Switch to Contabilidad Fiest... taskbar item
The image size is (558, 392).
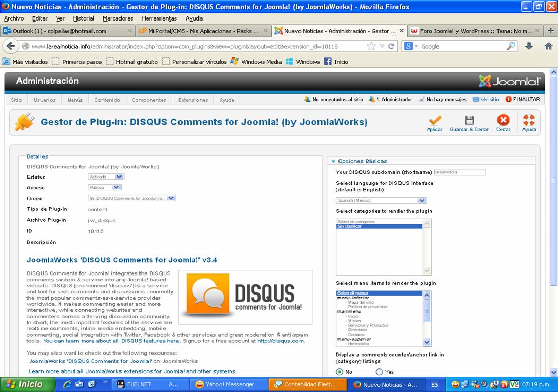point(307,384)
